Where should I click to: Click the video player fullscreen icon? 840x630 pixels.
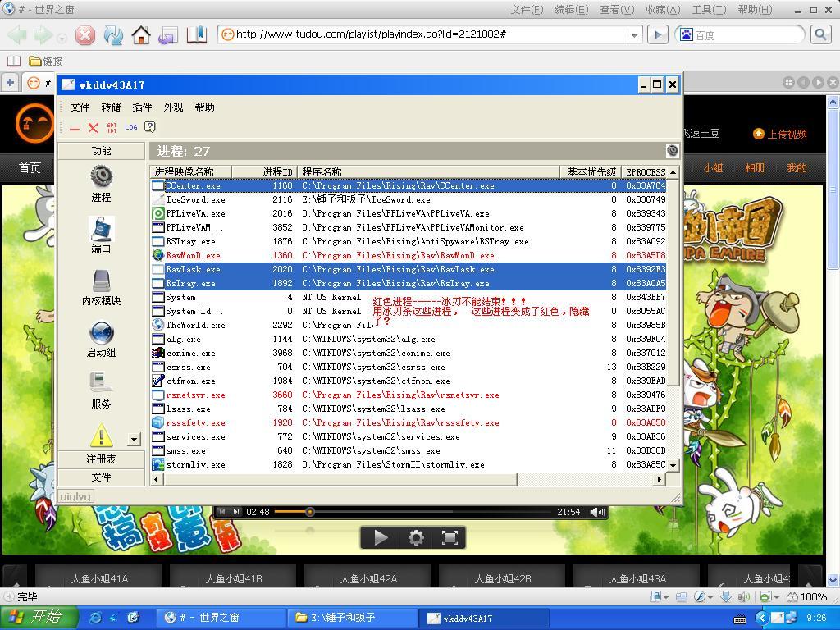point(450,537)
